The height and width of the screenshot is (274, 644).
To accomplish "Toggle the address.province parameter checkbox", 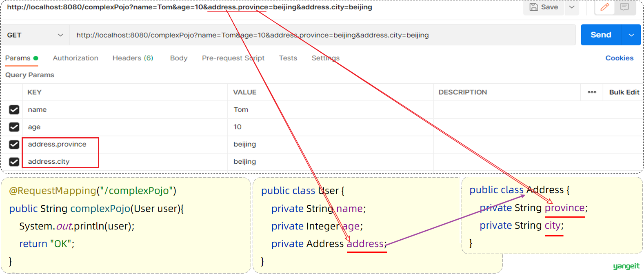I will [14, 145].
